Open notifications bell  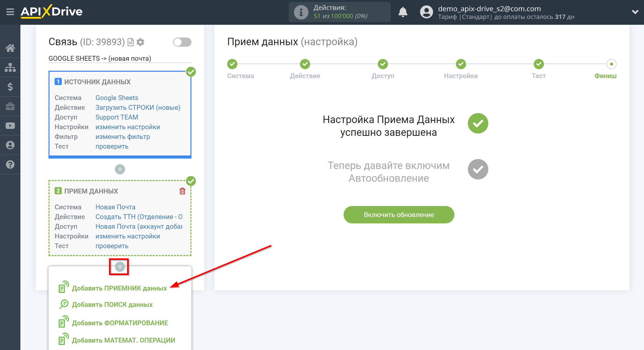(x=403, y=12)
